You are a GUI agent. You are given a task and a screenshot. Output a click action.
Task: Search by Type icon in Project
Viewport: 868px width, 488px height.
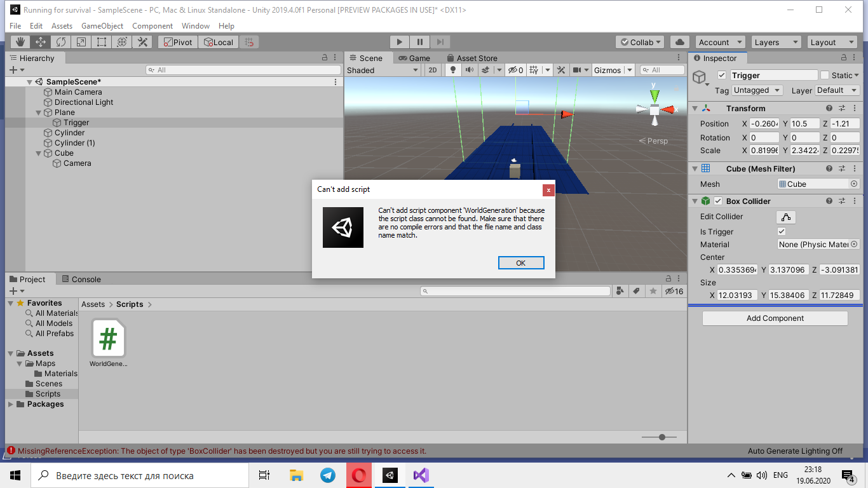(620, 291)
